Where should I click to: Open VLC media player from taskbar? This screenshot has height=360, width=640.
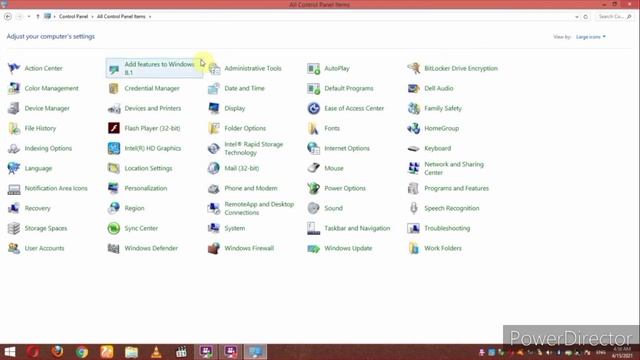pyautogui.click(x=156, y=352)
